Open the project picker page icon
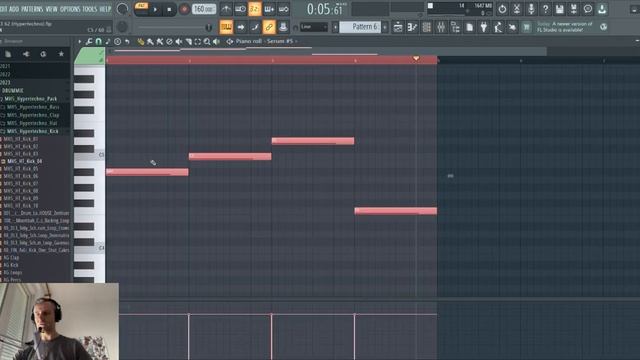The height and width of the screenshot is (360, 640). click(469, 27)
